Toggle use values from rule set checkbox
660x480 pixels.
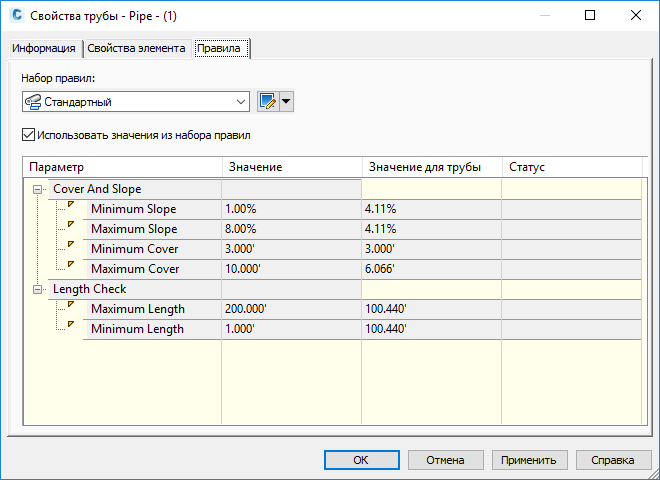(x=28, y=135)
